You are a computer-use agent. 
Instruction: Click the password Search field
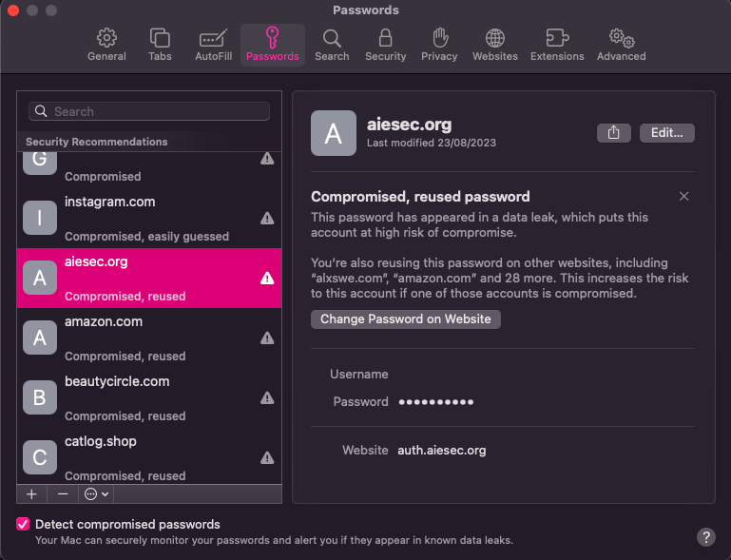pos(149,111)
